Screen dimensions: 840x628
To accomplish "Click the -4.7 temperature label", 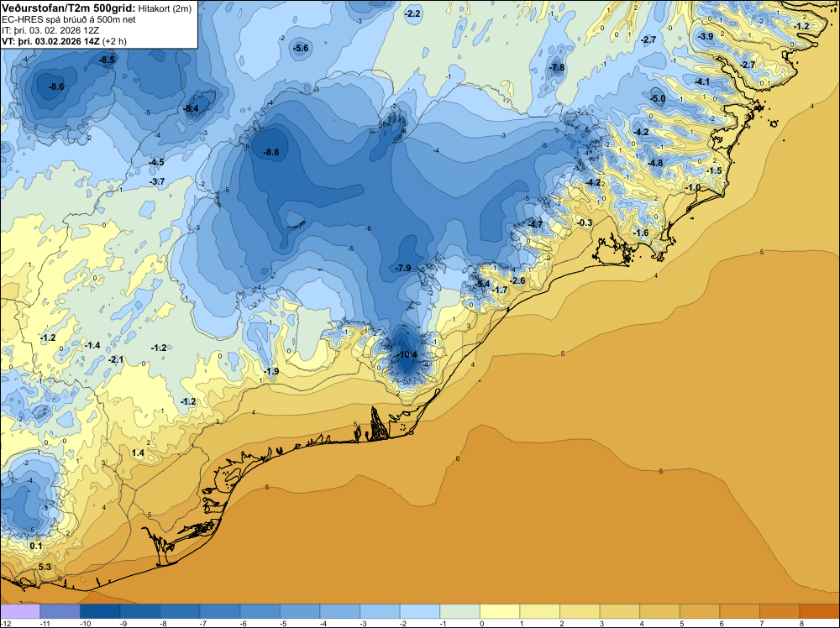I will [x=535, y=224].
